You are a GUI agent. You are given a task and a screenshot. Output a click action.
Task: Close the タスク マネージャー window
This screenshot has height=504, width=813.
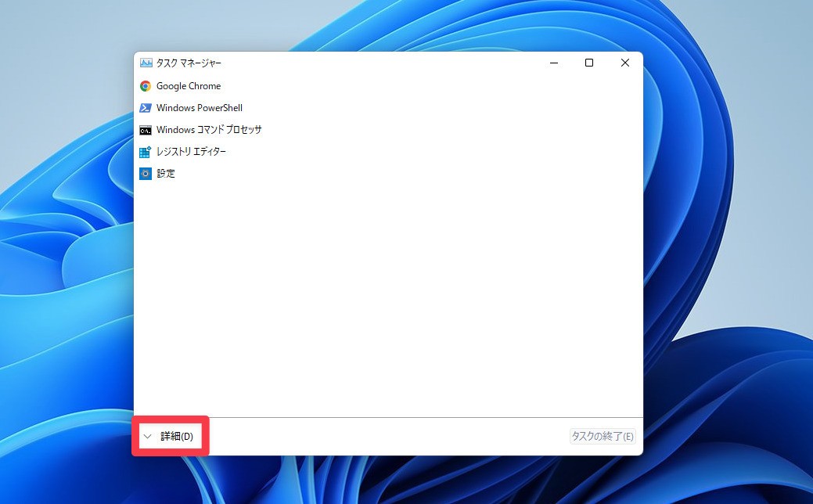click(624, 63)
